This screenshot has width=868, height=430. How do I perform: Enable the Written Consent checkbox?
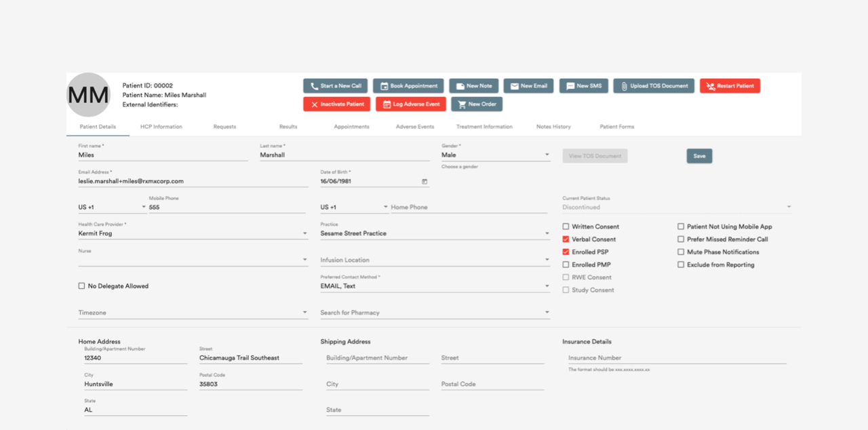point(566,227)
